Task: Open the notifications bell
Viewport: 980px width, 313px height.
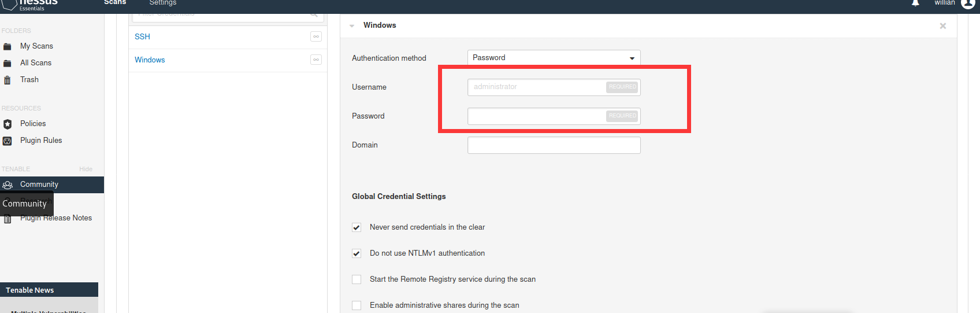Action: [x=915, y=3]
